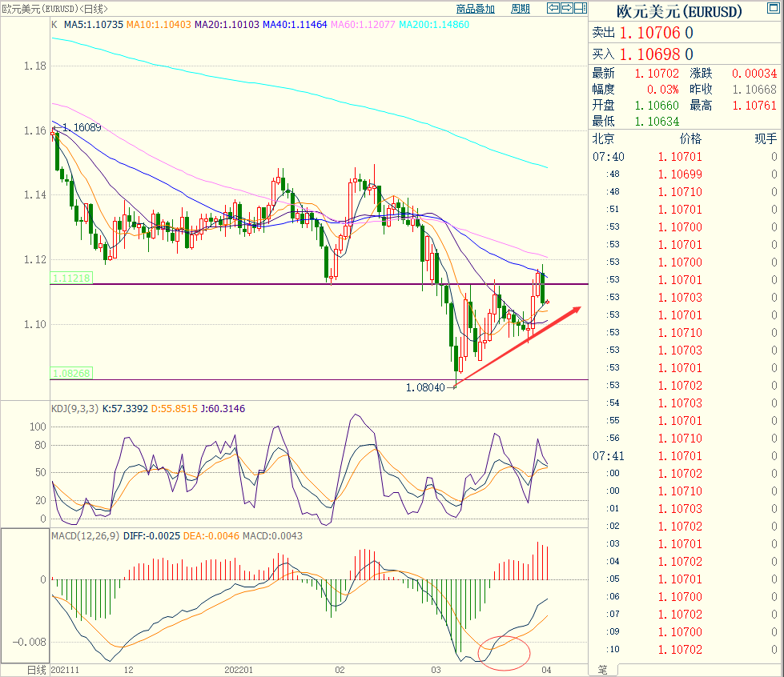This screenshot has height=677, width=784.
Task: Select the 笔 tab below tick list
Action: (602, 668)
